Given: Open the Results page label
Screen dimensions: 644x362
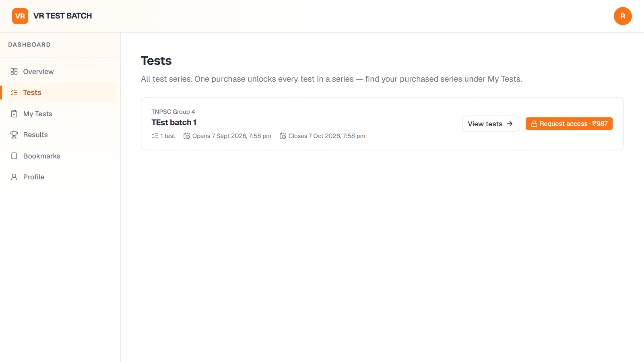Looking at the screenshot, I should (35, 135).
